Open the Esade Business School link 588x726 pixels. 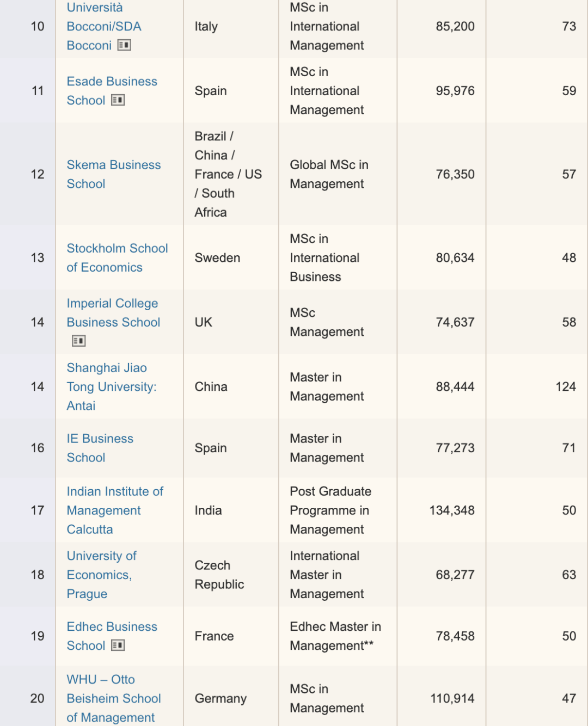[112, 91]
